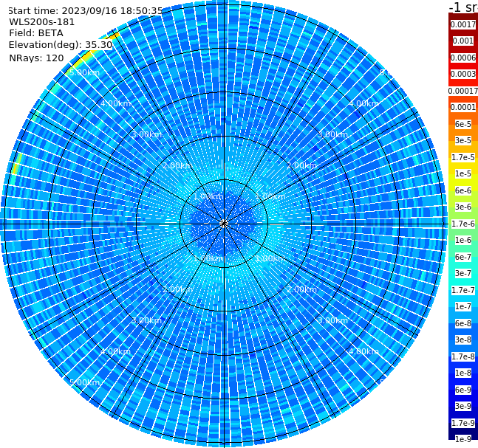
Task: Click the 6e-5 colorbar label
Action: (x=463, y=124)
